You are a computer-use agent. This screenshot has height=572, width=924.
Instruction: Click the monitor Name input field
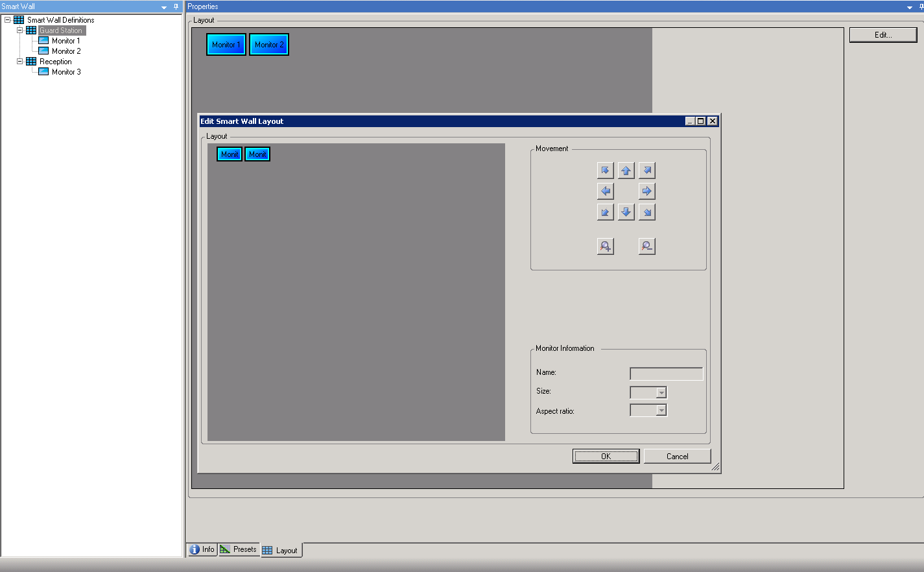665,373
